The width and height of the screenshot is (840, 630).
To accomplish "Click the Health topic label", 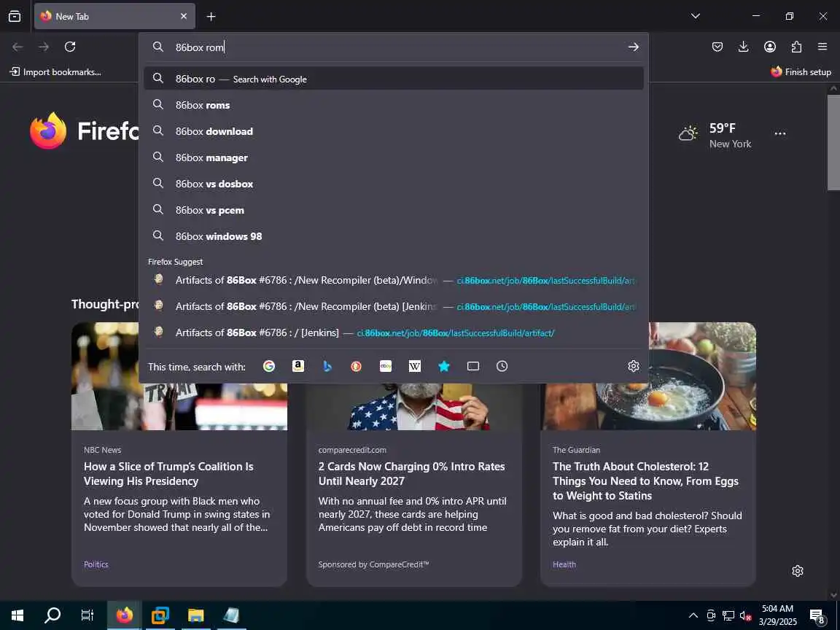I will click(564, 564).
